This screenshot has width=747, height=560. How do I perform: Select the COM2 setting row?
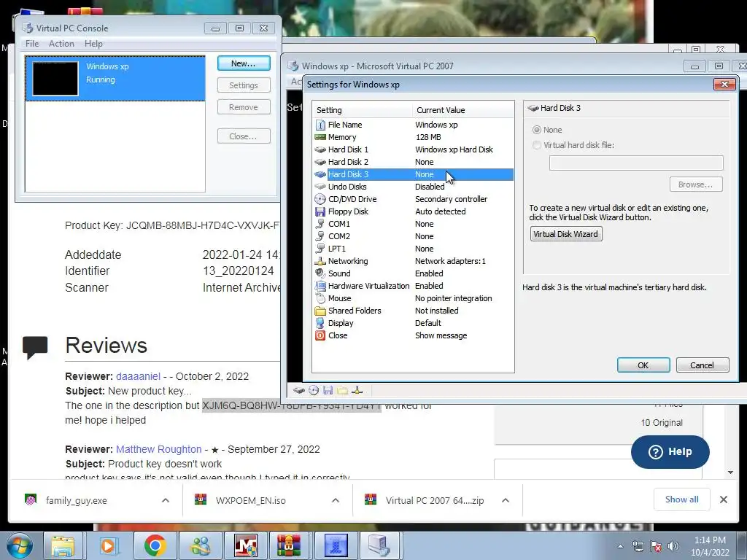[x=414, y=236]
